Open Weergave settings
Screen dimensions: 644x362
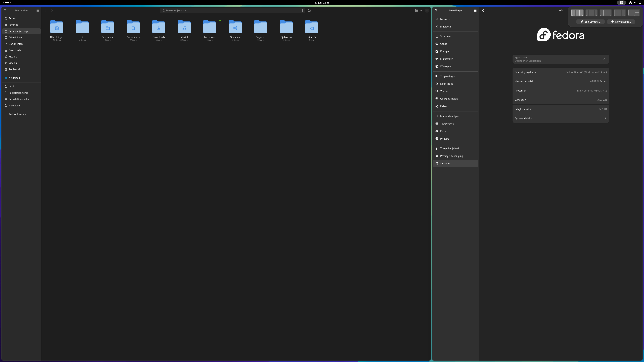coord(455,67)
